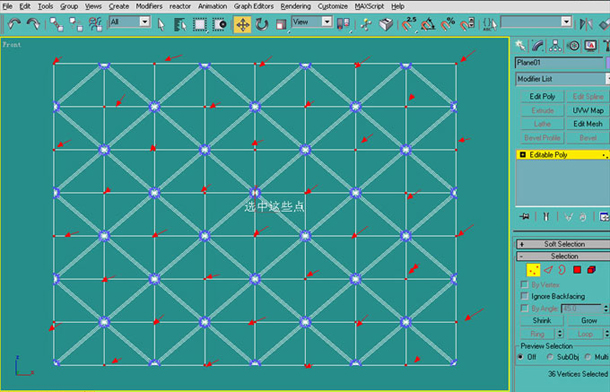Viewport: 610px width, 392px height.
Task: Open the Modifier List dropdown
Action: coord(563,79)
